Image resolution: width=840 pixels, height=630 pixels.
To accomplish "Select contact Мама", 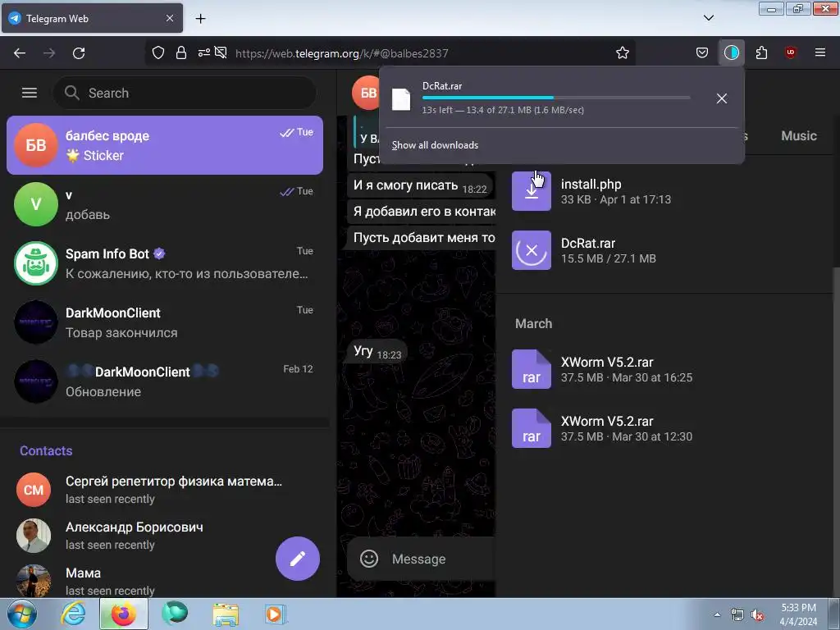I will [165, 582].
